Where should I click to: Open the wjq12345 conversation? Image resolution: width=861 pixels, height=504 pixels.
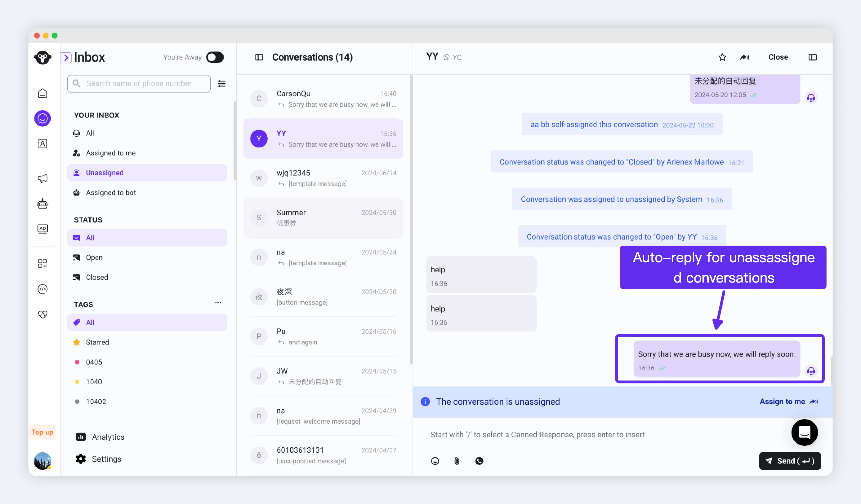pos(323,178)
